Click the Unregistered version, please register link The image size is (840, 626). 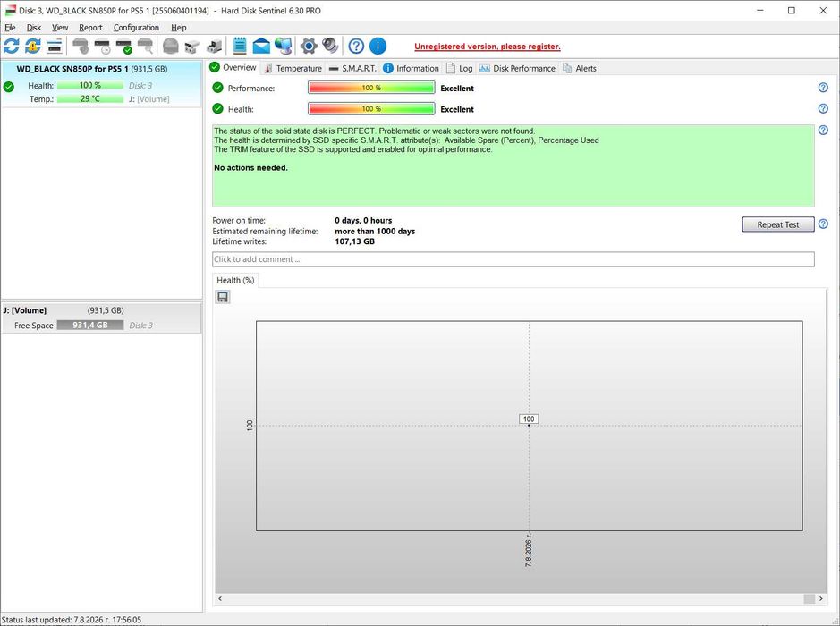click(x=488, y=47)
